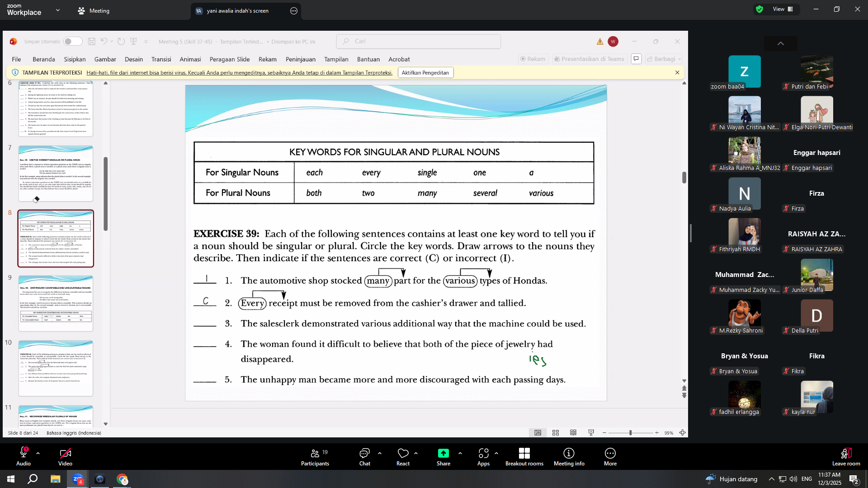Click the protected view warning link text

coord(240,73)
